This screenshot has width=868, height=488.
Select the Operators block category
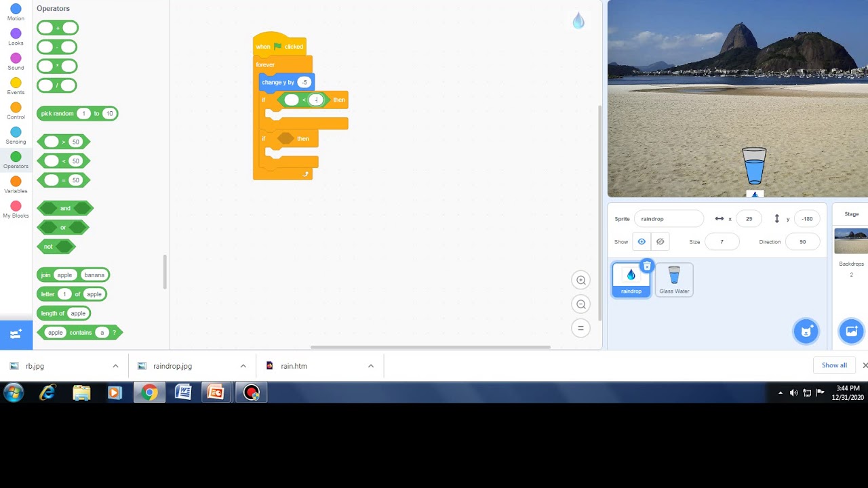click(16, 160)
